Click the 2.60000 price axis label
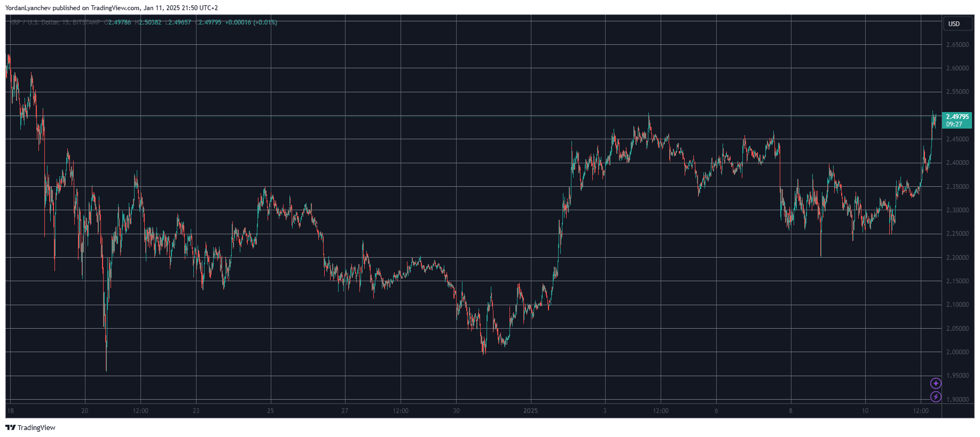The width and height of the screenshot is (980, 437). [957, 68]
